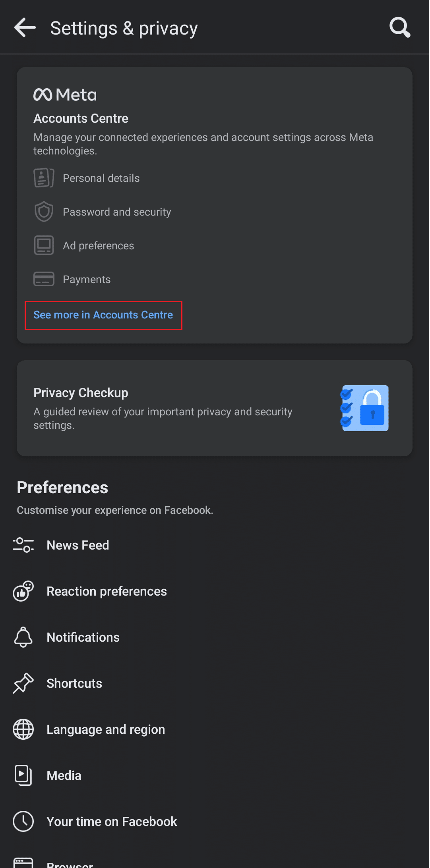Tap the Ad preferences monitor icon
This screenshot has height=868, width=430.
[44, 245]
